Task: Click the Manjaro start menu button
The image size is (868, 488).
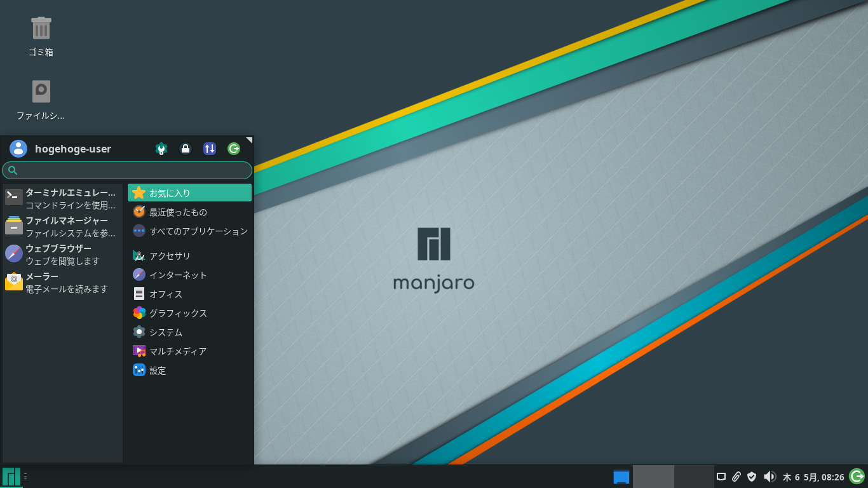Action: pos(11,477)
